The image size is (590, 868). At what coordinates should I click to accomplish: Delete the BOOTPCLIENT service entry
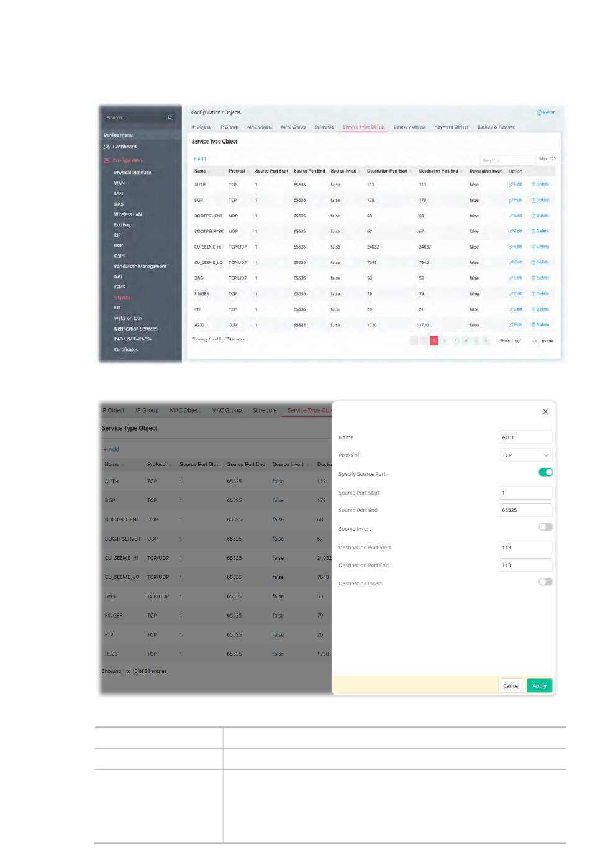tap(540, 216)
